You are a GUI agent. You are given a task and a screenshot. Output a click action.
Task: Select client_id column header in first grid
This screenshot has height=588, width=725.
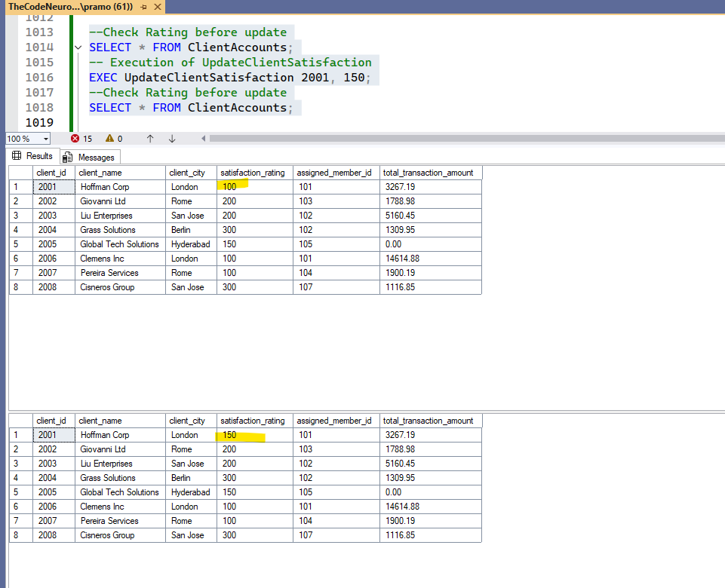[x=54, y=173]
